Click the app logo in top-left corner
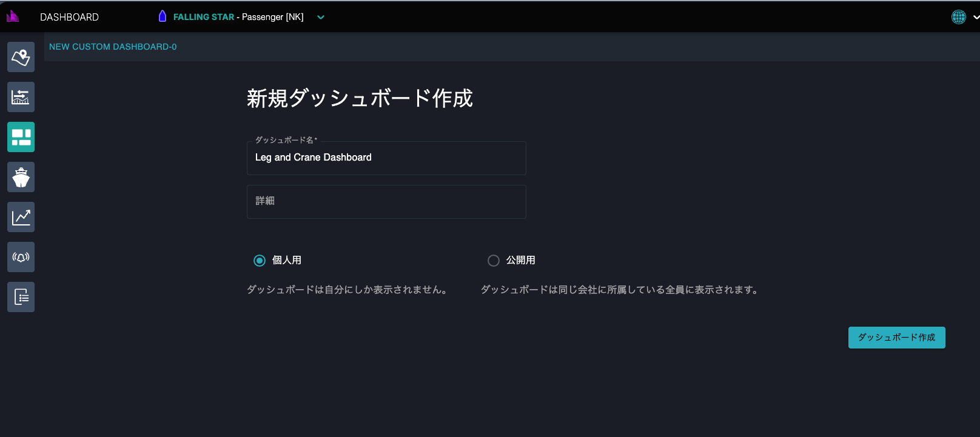The width and height of the screenshot is (980, 437). coord(13,16)
